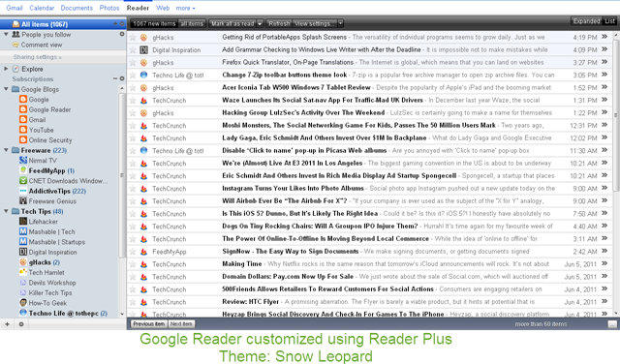Click gHacks feed icon on PortableApps row
Viewport: 620px width, 364px height.
click(144, 38)
